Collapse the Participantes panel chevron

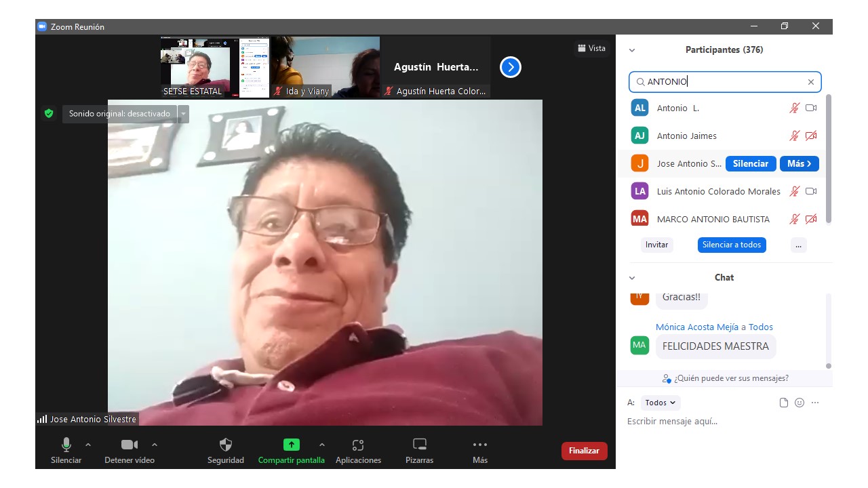[632, 50]
